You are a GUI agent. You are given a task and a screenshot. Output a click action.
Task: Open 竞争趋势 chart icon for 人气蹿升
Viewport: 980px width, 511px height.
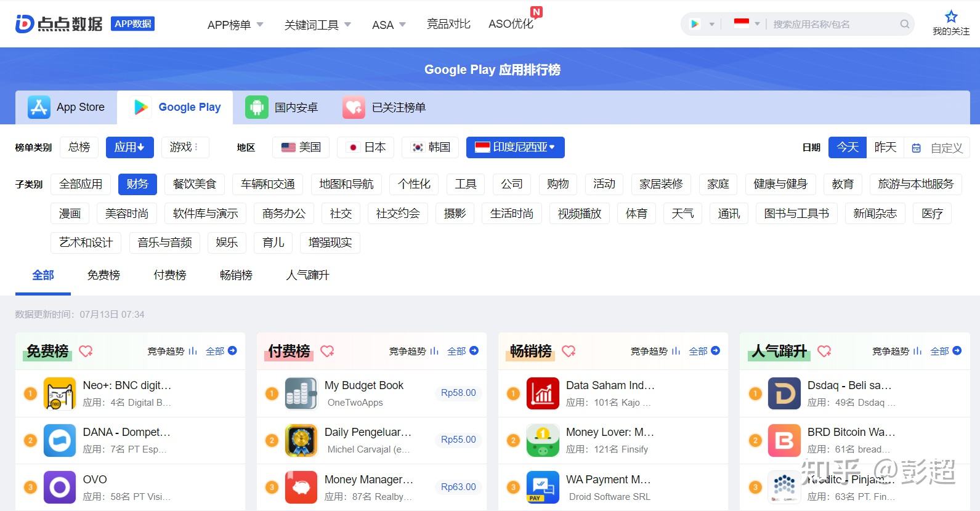click(917, 351)
